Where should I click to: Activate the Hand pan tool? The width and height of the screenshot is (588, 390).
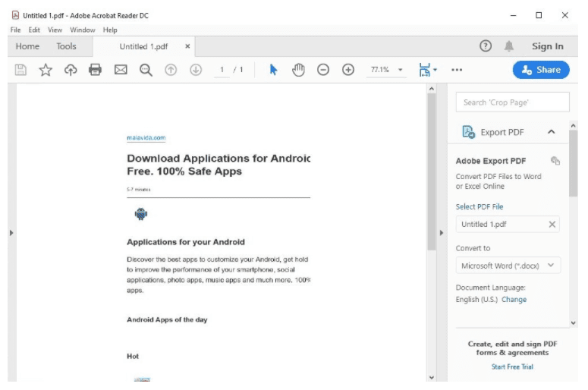[x=298, y=70]
